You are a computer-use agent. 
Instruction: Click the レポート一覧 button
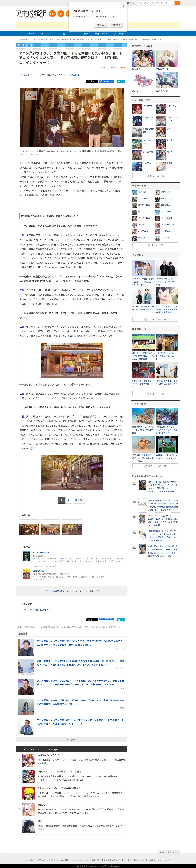pos(155,394)
